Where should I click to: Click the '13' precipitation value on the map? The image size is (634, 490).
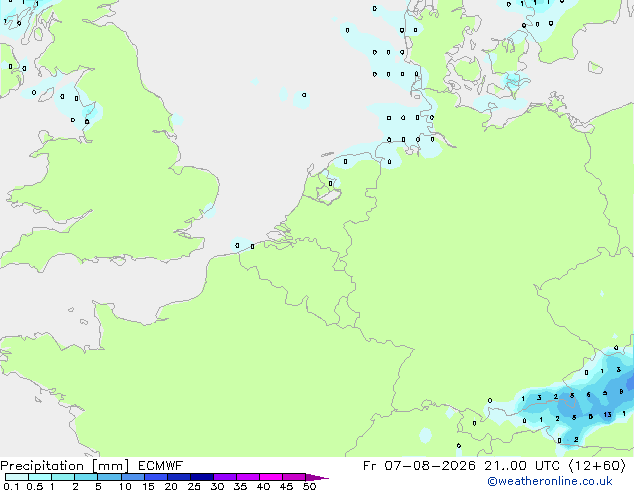607,415
